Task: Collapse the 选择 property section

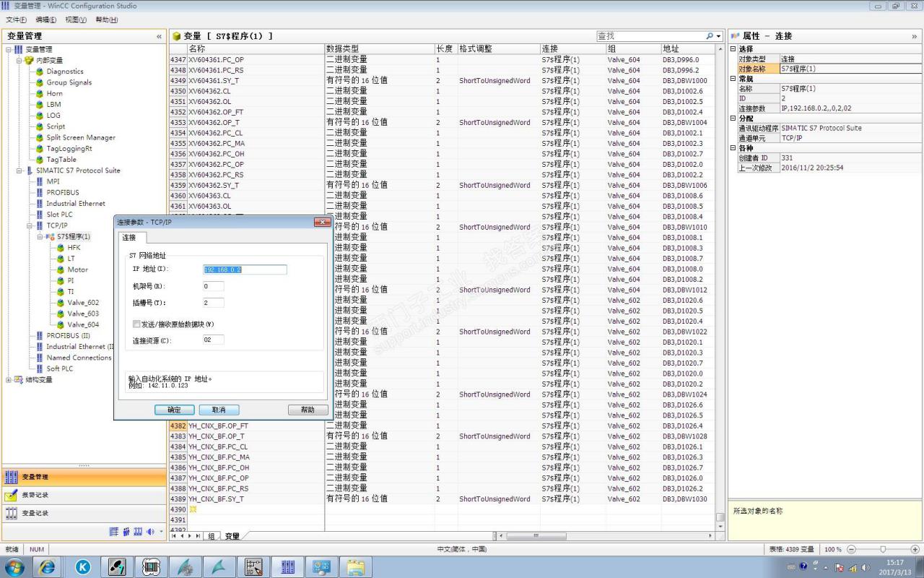Action: click(733, 49)
